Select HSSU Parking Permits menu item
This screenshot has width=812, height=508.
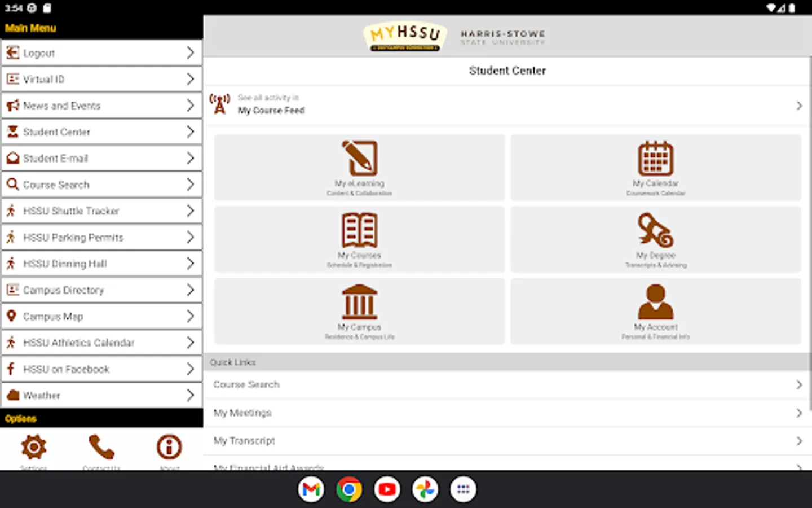(101, 238)
